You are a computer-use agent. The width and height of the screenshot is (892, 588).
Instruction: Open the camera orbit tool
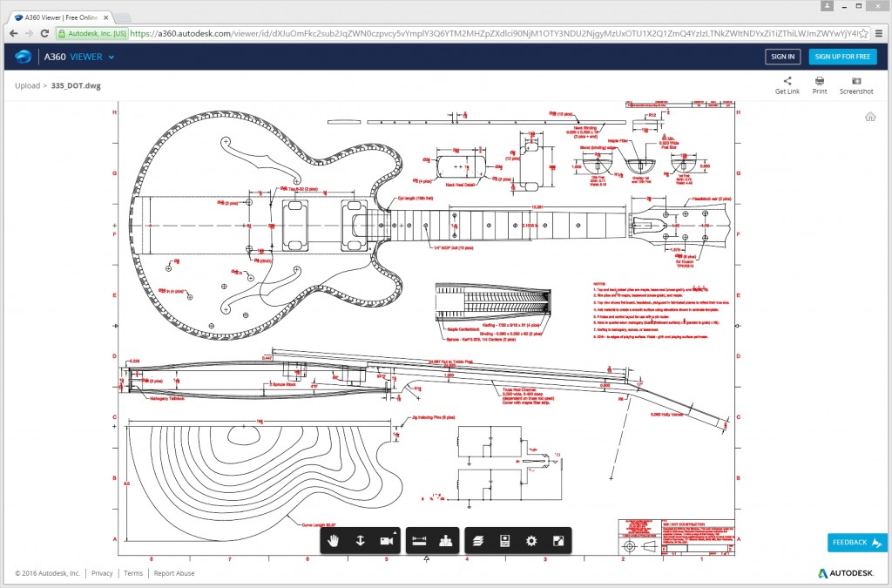pos(386,541)
